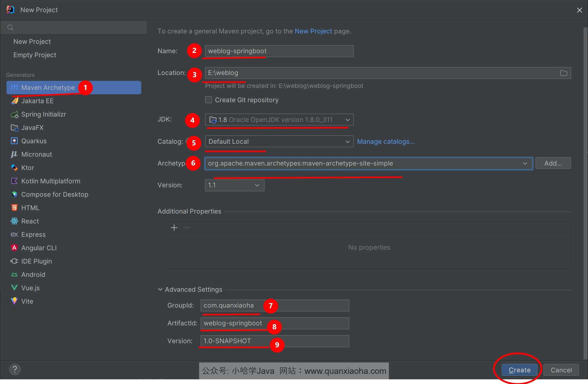Click the Android robot icon

[x=15, y=275]
